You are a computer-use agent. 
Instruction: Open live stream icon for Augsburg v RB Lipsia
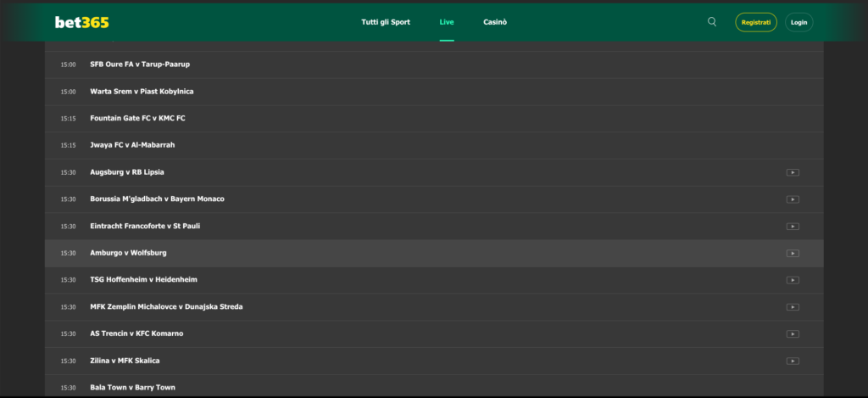[x=793, y=172]
